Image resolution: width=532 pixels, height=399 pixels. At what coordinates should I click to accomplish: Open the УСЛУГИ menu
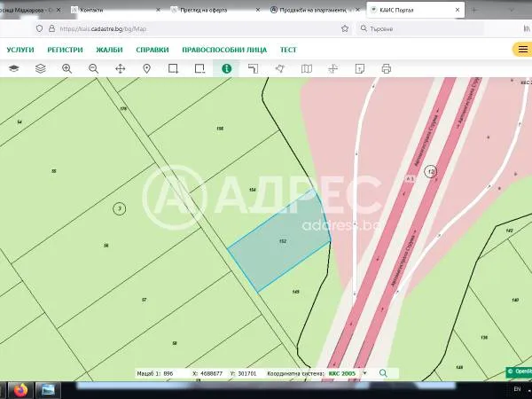pyautogui.click(x=20, y=50)
